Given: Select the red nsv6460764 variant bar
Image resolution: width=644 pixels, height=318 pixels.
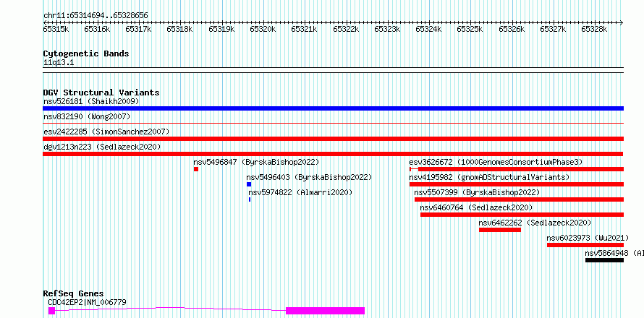Looking at the screenshot, I should 522,215.
